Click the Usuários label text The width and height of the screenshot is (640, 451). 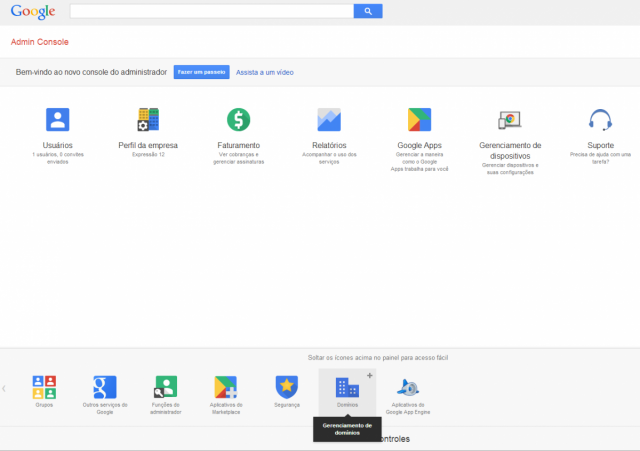click(58, 145)
